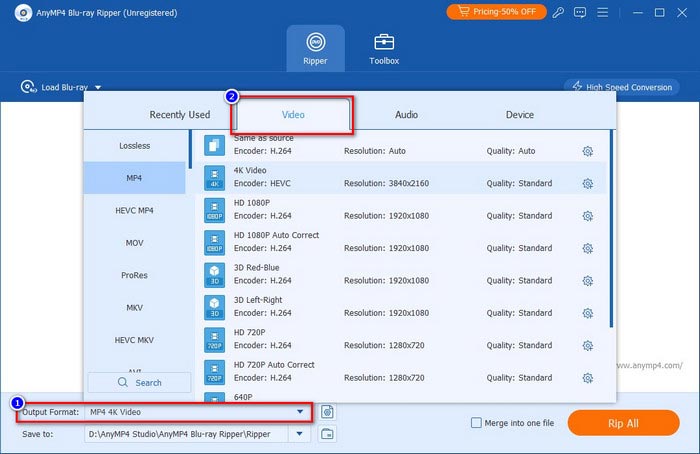Click the key register icon

pos(558,12)
